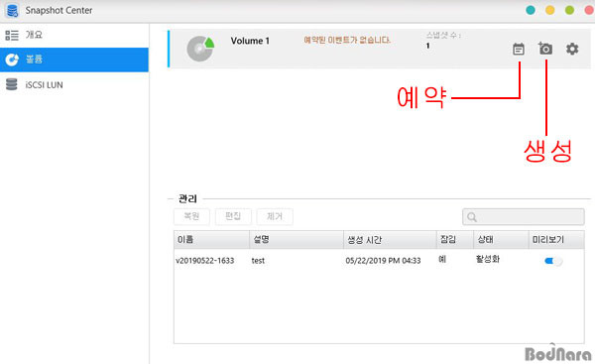Click the description cell 'test'
Viewport: 595px width, 364px height.
pyautogui.click(x=258, y=261)
